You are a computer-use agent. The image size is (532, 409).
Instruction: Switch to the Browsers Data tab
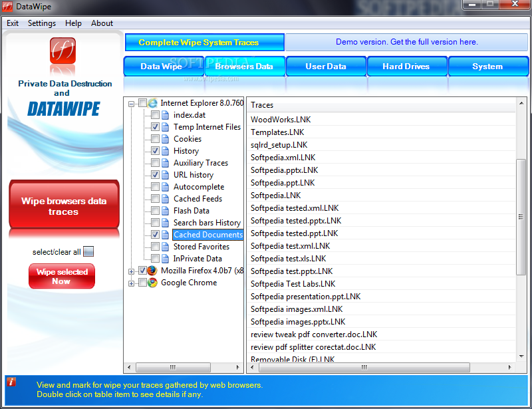tap(244, 67)
